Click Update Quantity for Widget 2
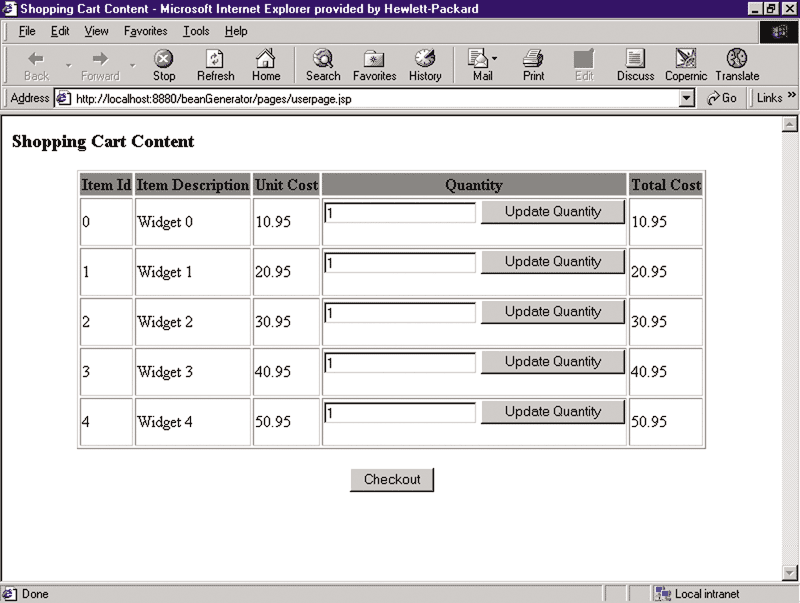 pos(553,312)
